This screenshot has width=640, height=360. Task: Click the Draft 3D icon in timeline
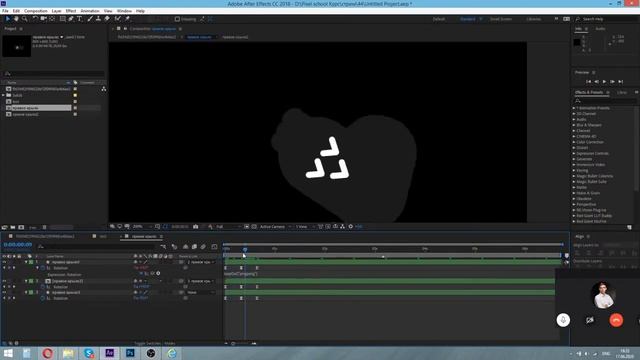174,247
